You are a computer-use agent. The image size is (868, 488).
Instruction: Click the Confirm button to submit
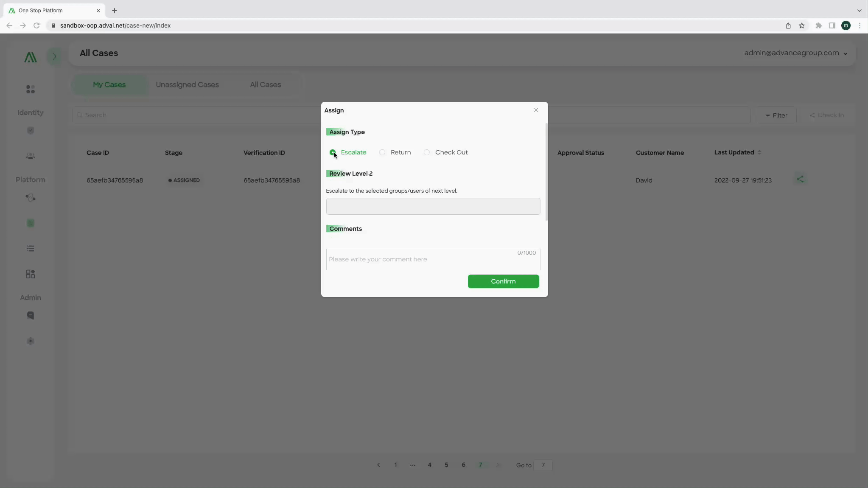[503, 281]
